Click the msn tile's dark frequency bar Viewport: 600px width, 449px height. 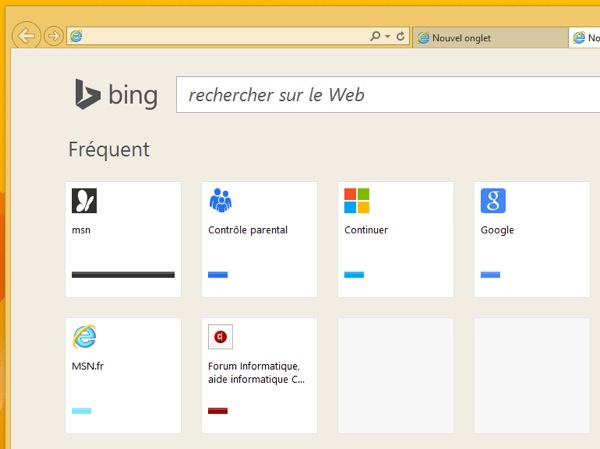123,274
